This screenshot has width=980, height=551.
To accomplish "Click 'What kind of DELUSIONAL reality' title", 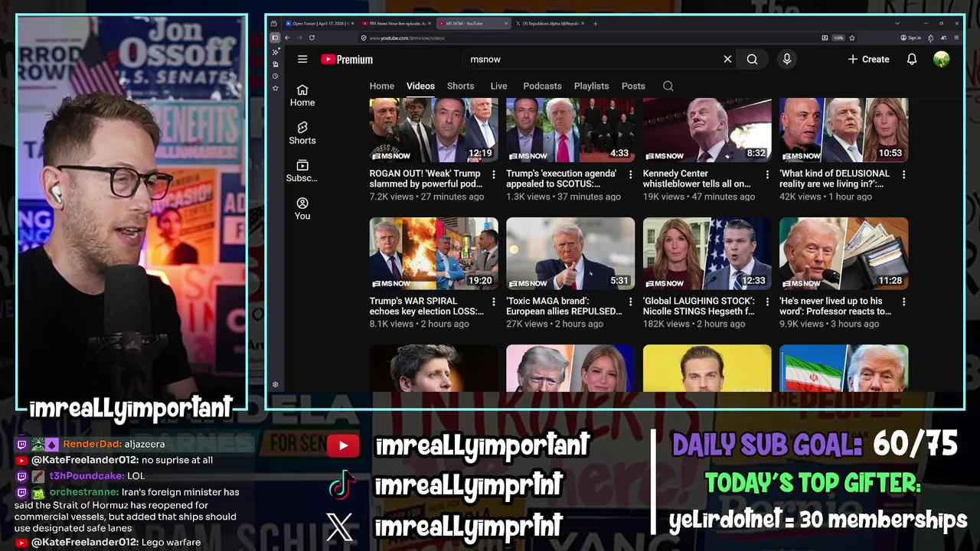I will tap(835, 179).
